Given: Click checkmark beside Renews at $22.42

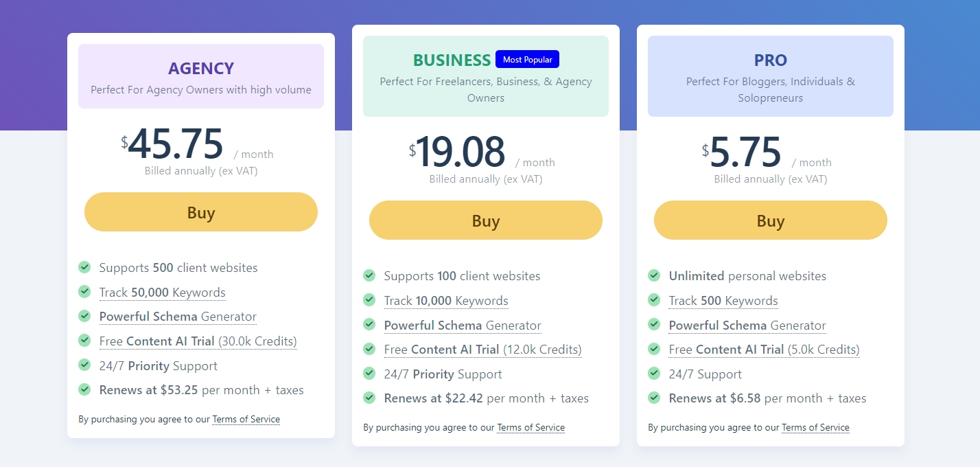Looking at the screenshot, I should [369, 398].
